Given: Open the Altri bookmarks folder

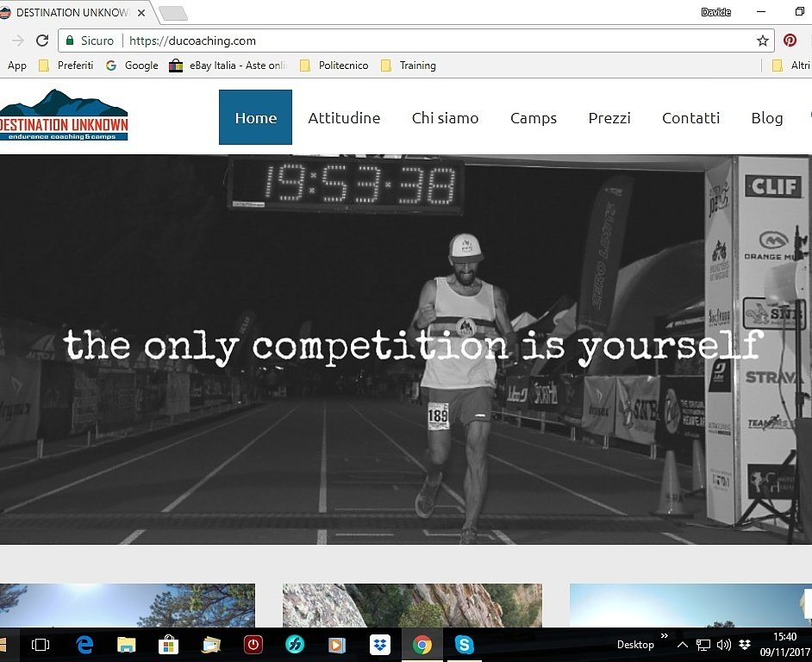Looking at the screenshot, I should [x=790, y=66].
